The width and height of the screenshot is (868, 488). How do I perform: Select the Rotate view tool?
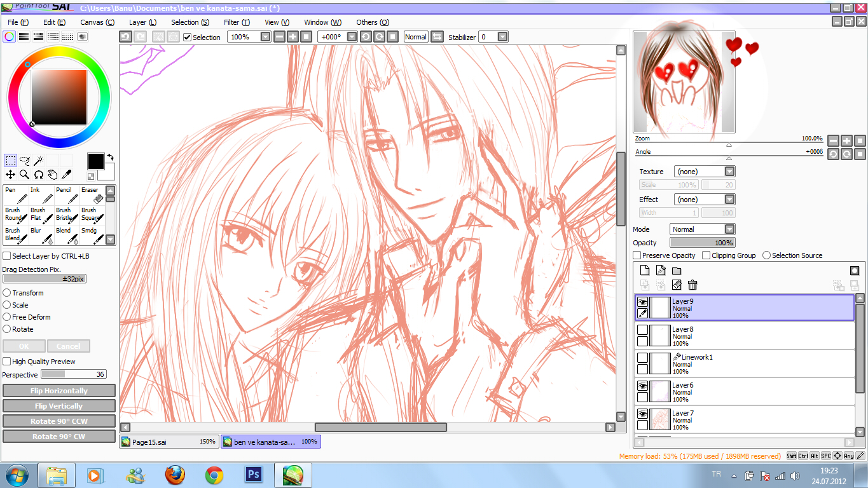(39, 174)
